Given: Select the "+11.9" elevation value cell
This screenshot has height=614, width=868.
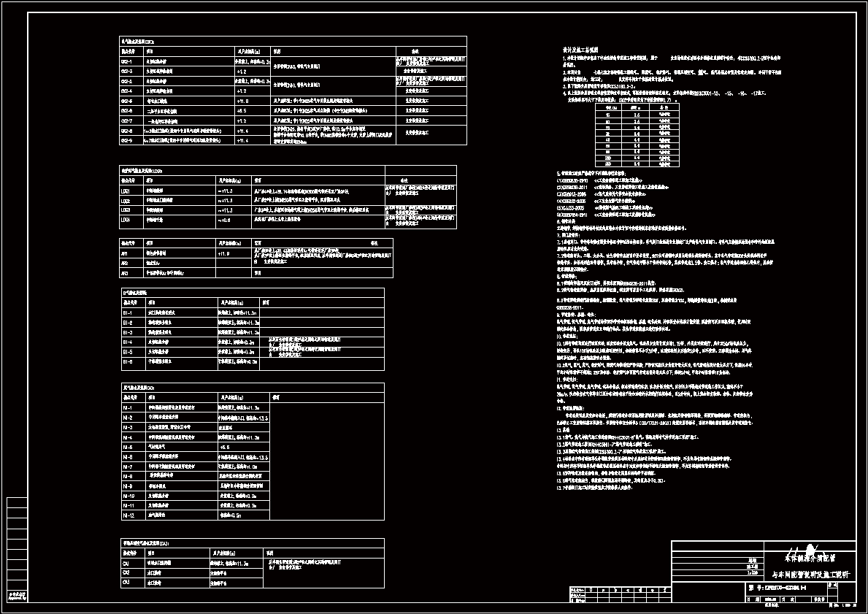Looking at the screenshot, I should pos(234,253).
